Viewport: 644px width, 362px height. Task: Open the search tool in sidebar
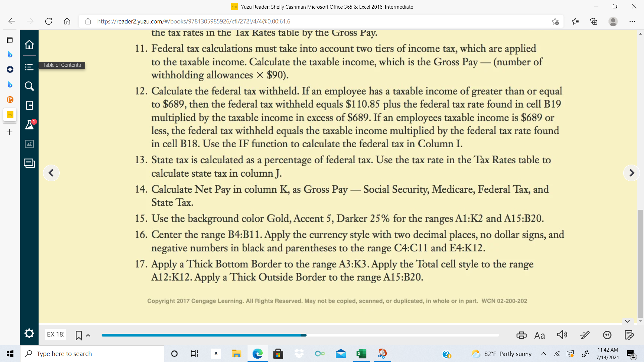[29, 86]
